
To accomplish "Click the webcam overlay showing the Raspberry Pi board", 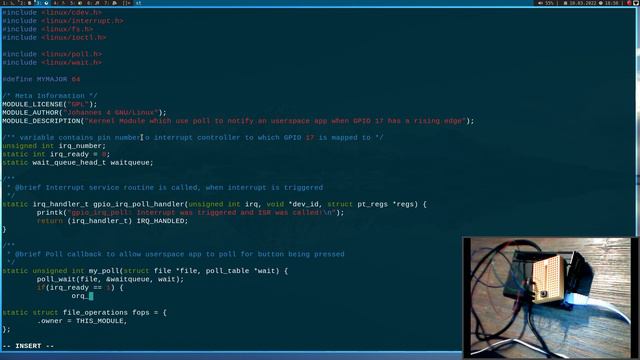I will point(550,298).
